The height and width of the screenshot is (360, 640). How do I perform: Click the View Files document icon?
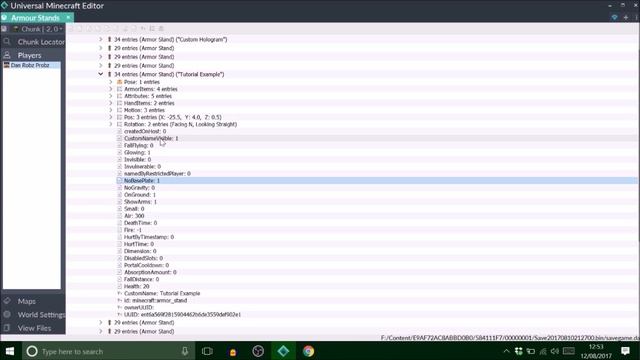pos(7,328)
